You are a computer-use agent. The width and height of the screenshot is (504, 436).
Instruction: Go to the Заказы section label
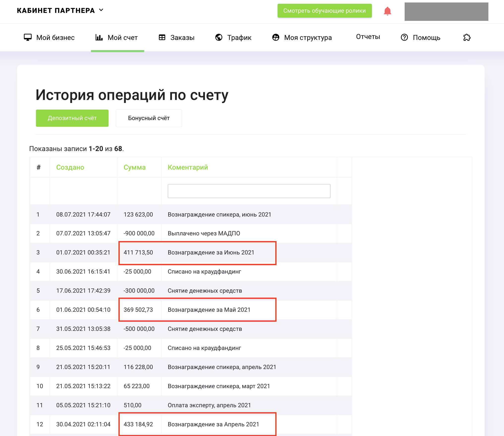tap(182, 37)
